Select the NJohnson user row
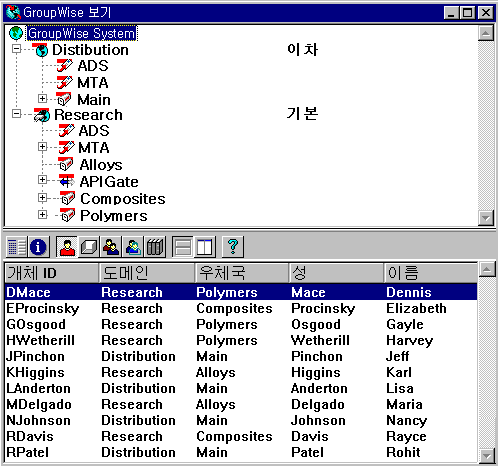 tap(241, 420)
